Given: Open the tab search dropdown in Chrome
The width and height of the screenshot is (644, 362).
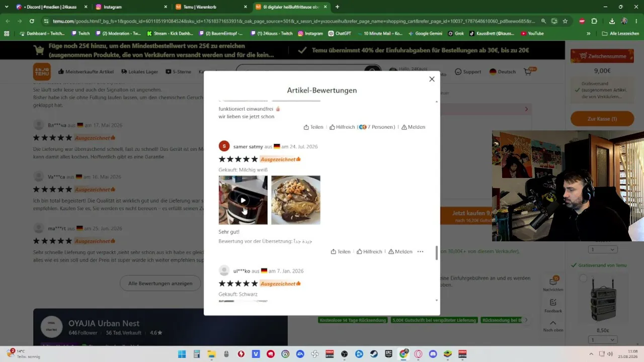Looking at the screenshot, I should pyautogui.click(x=7, y=7).
